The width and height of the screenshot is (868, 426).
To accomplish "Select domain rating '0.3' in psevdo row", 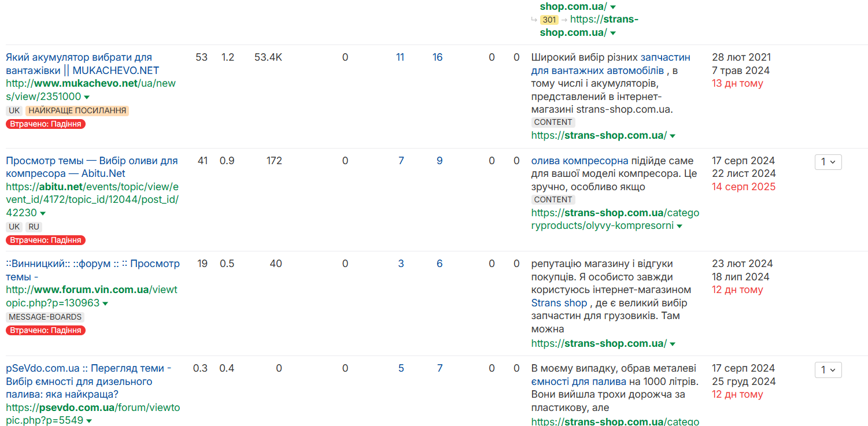I will pyautogui.click(x=200, y=368).
